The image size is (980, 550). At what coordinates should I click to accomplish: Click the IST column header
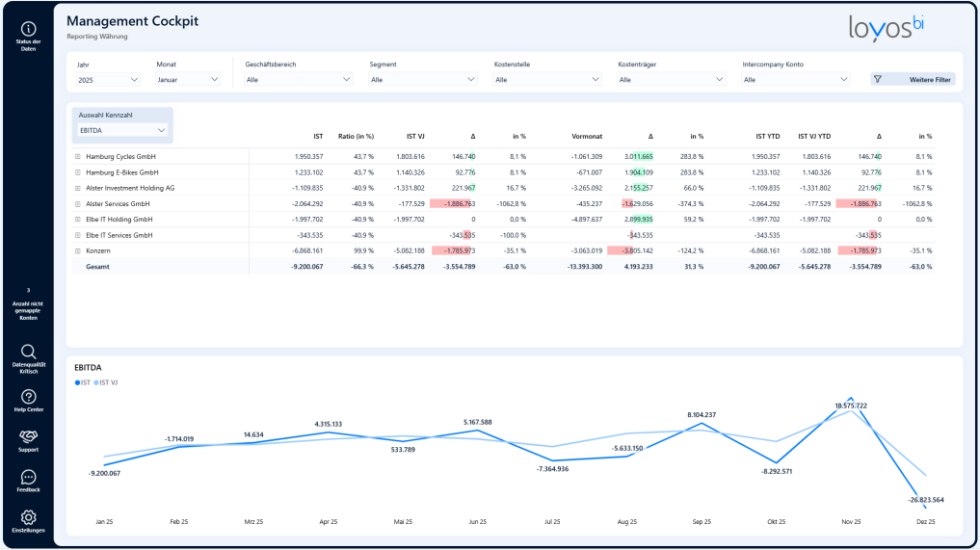click(318, 136)
